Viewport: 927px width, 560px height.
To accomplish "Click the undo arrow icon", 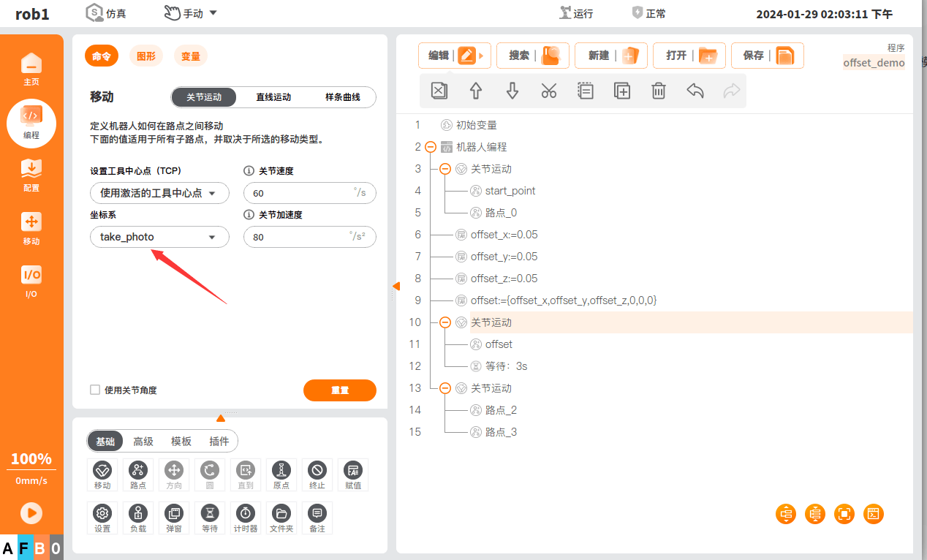I will click(x=695, y=91).
